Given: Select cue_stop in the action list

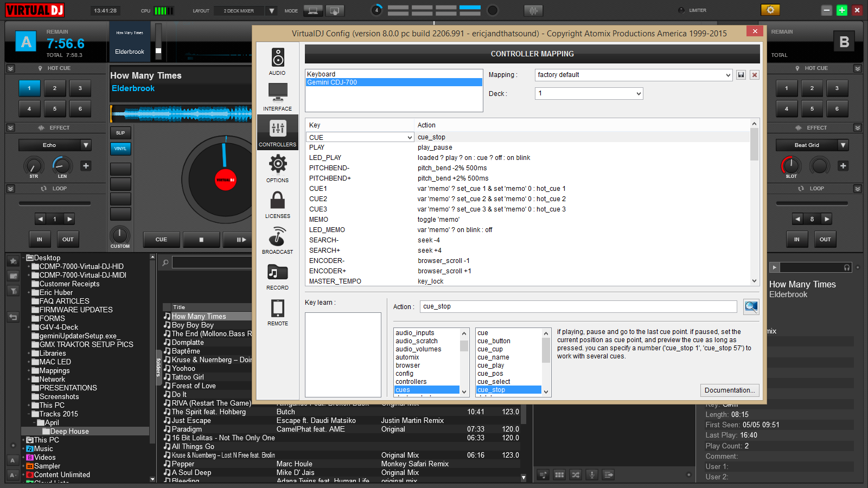Looking at the screenshot, I should pyautogui.click(x=509, y=389).
